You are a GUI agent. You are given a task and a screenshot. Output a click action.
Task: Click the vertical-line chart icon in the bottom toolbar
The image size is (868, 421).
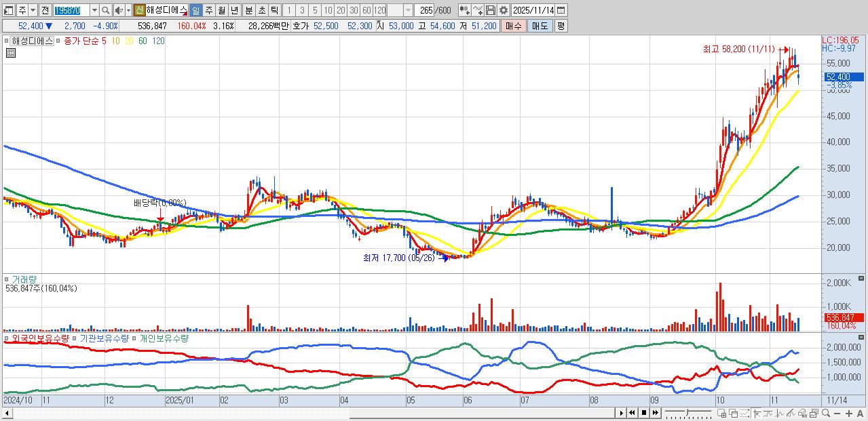click(x=779, y=414)
